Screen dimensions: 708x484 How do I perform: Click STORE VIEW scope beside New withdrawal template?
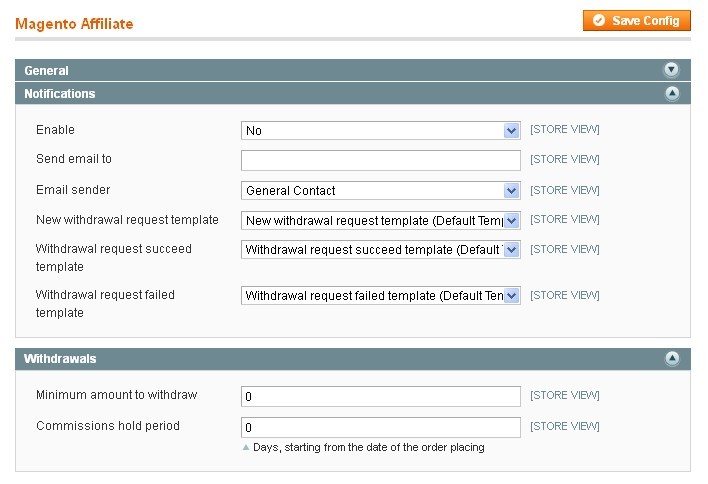[x=564, y=219]
